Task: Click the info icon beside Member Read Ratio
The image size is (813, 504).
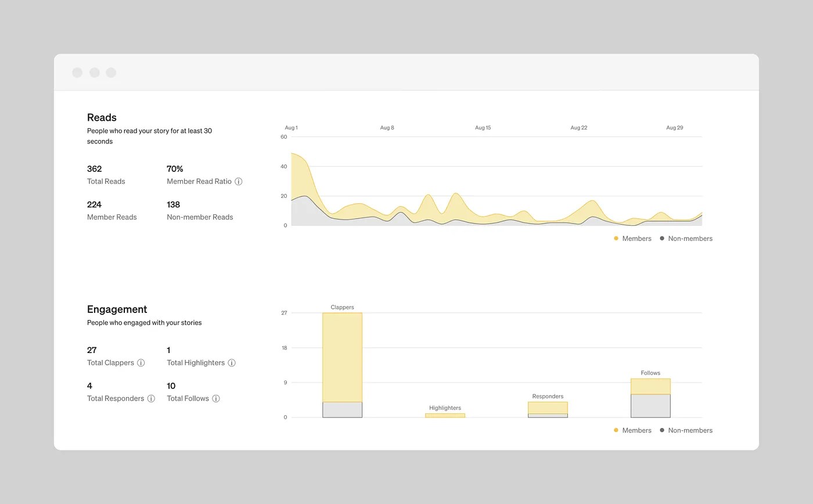Action: click(x=238, y=182)
